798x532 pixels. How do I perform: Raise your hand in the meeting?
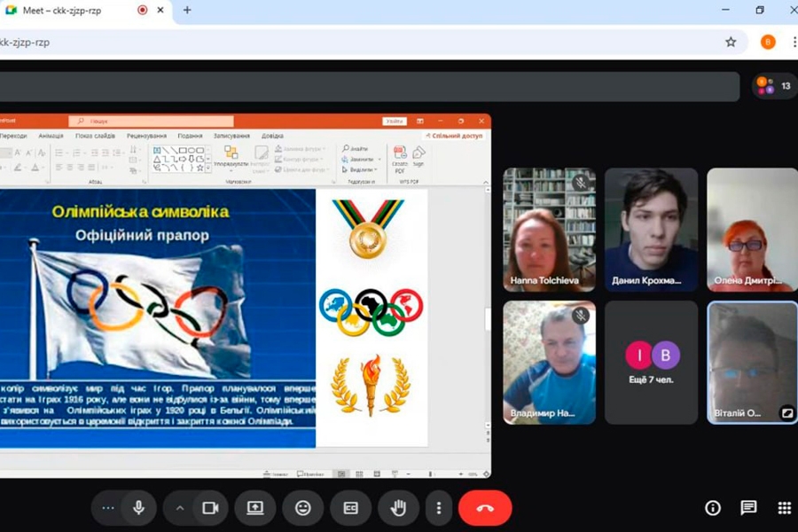(398, 507)
